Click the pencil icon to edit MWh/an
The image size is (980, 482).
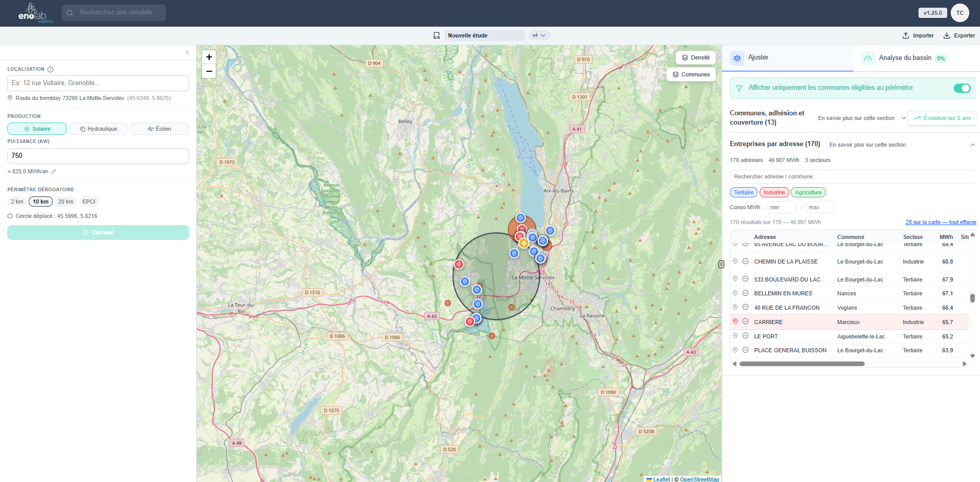(x=53, y=171)
